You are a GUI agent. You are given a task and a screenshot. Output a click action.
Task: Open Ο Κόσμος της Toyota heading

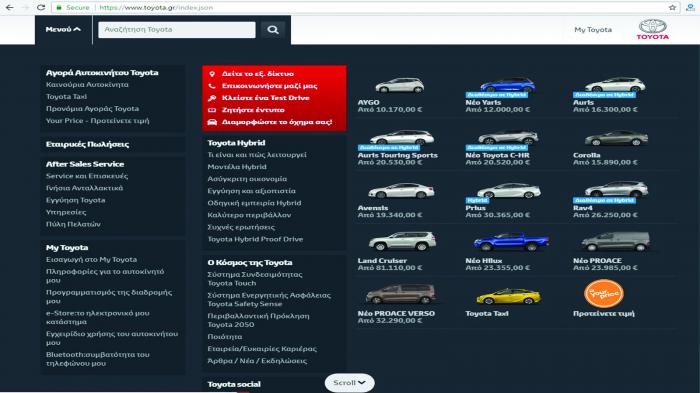tap(250, 263)
